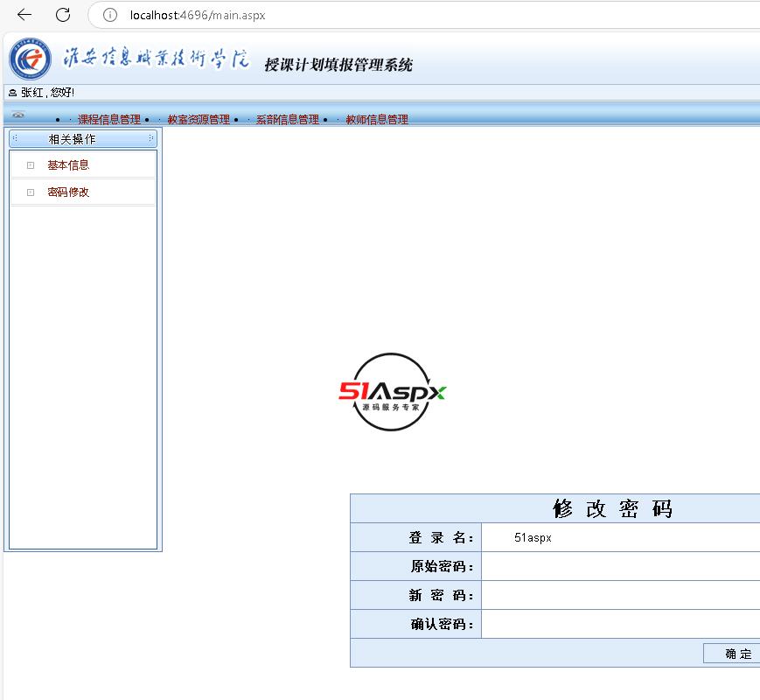Screen dimensions: 760x700
Task: View site info icon in address bar
Action: (x=110, y=15)
